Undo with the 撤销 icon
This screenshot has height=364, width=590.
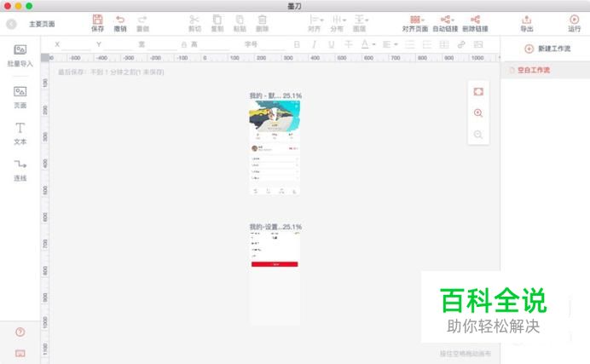(120, 20)
